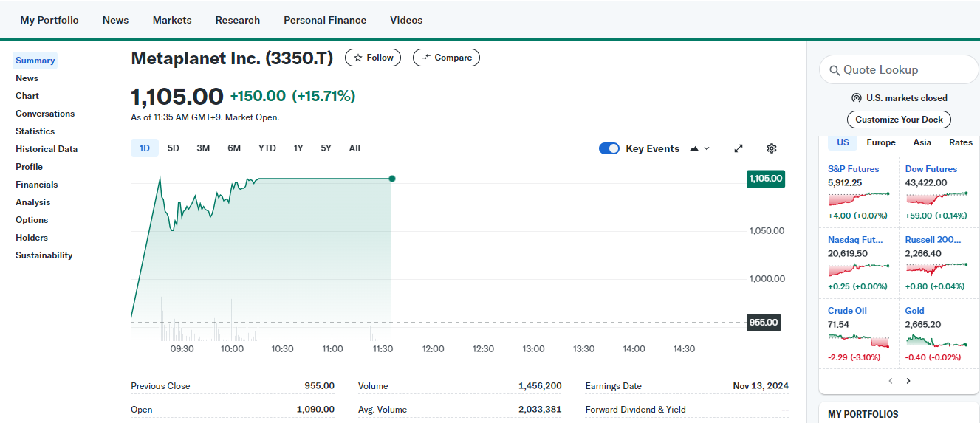Go to next market cards arrow

[908, 381]
